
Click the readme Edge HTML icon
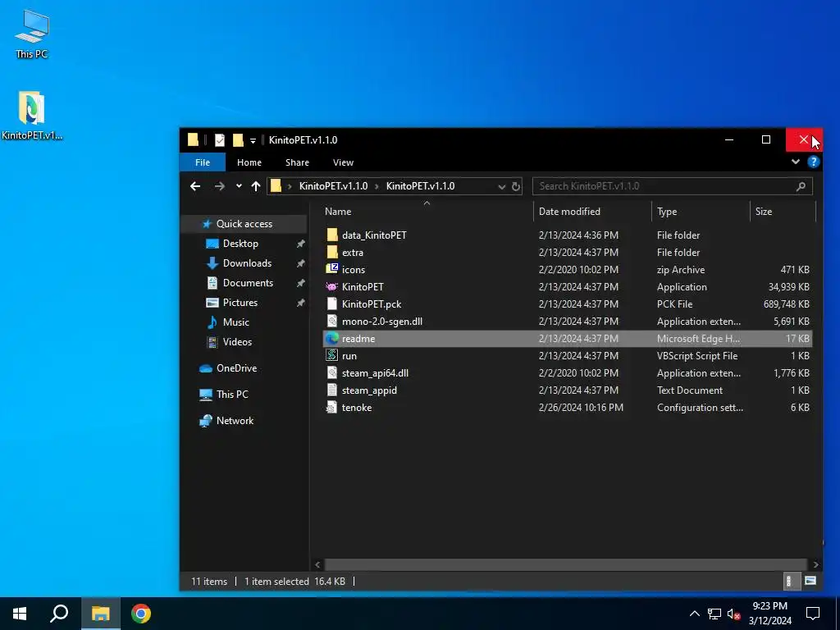click(332, 338)
